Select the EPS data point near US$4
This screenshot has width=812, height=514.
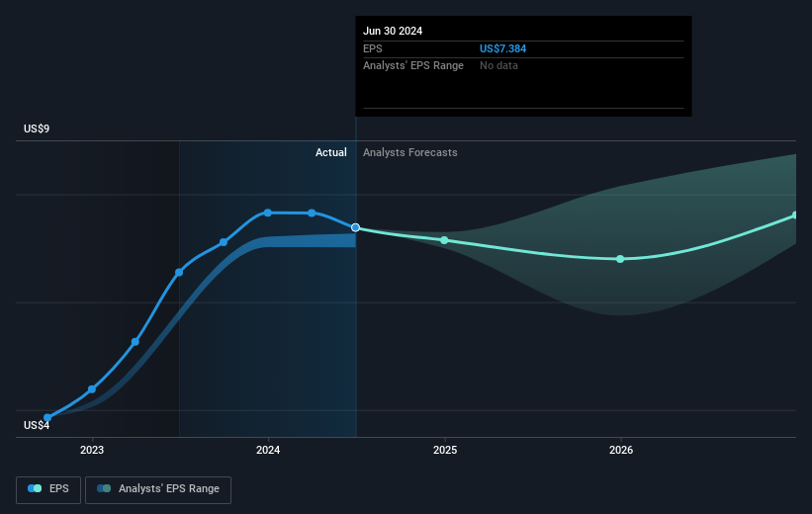tap(47, 418)
